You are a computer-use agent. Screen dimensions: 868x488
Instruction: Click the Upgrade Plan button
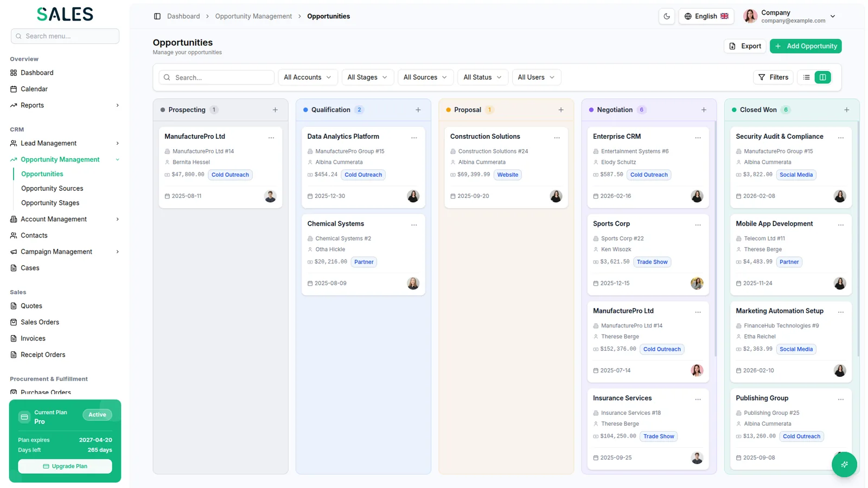(x=65, y=466)
